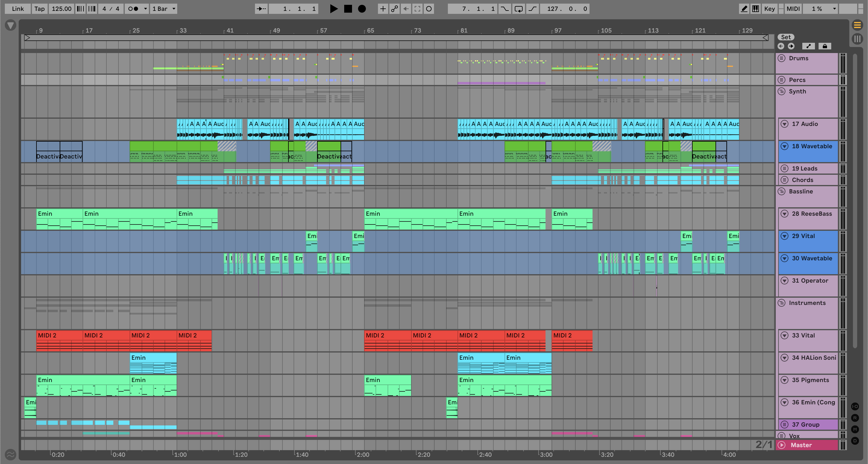Screen dimensions: 868x464
Task: Click the Arrangement Record button
Action: [362, 9]
